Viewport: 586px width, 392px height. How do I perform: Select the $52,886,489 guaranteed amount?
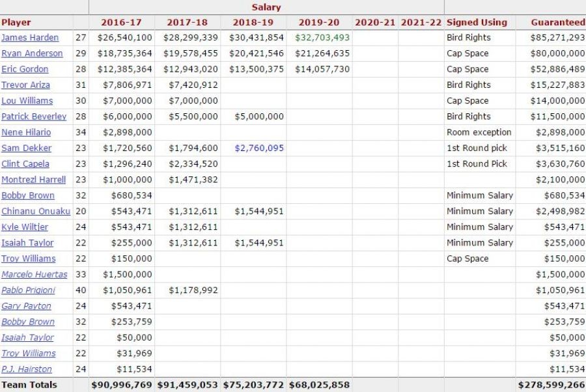[557, 69]
